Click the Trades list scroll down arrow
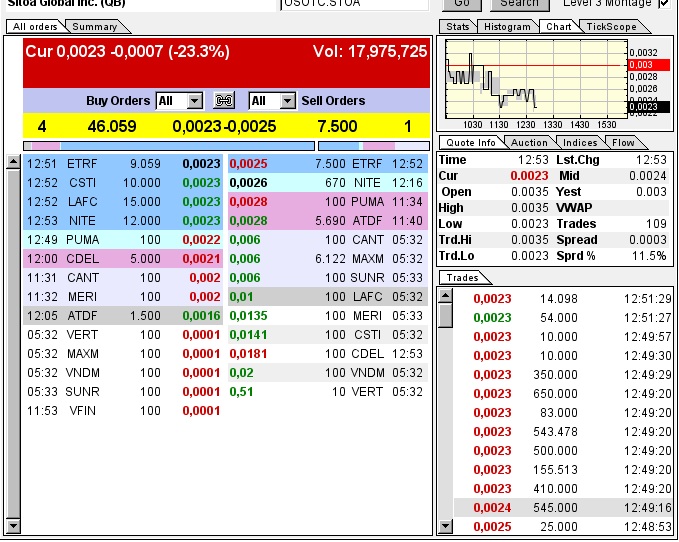This screenshot has width=679, height=542. 445,527
